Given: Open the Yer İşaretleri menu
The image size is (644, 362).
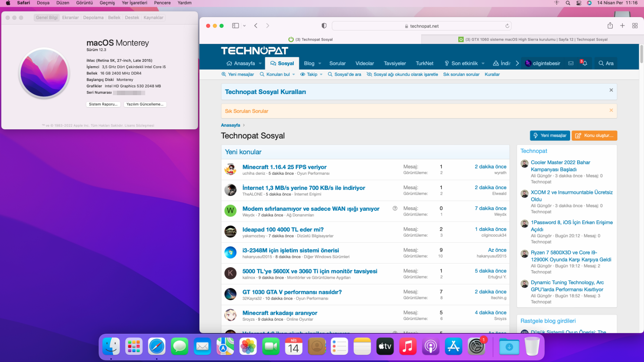Looking at the screenshot, I should (134, 3).
